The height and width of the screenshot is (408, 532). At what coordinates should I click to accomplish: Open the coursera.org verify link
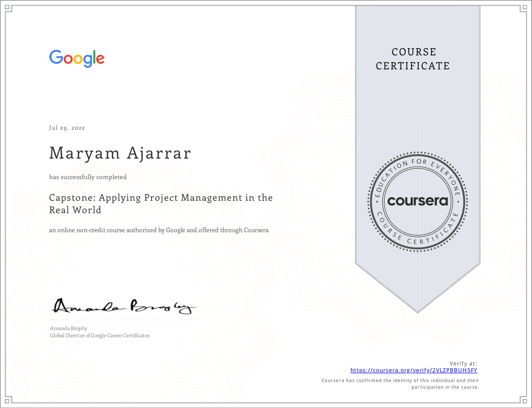pos(414,370)
